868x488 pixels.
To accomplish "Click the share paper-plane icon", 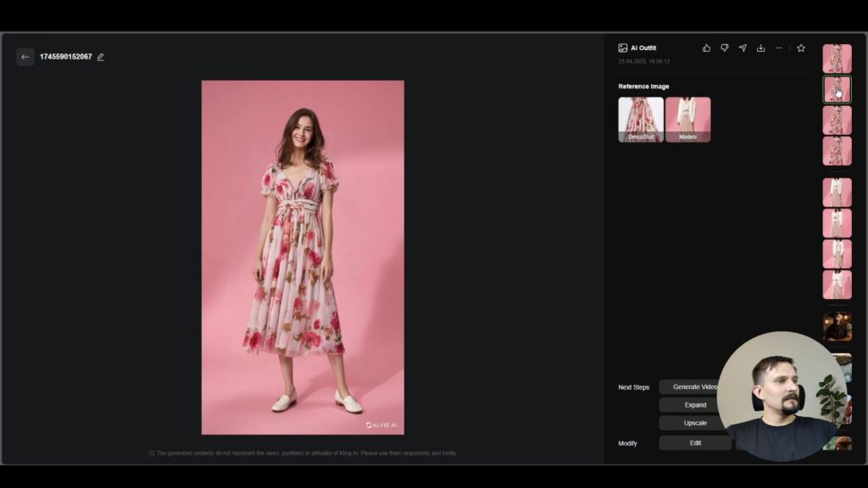I will click(743, 48).
